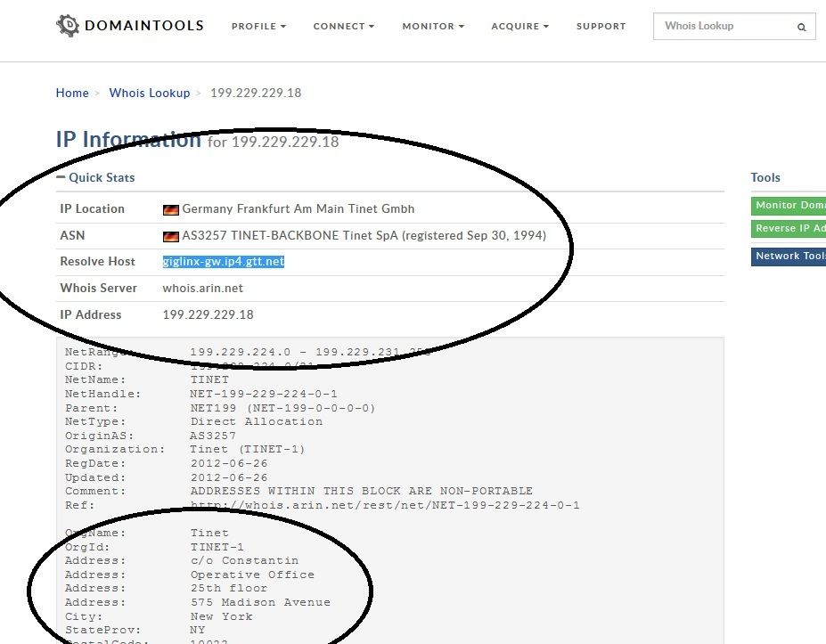The image size is (826, 644).
Task: Click the German flag beside ASN
Action: 171,236
